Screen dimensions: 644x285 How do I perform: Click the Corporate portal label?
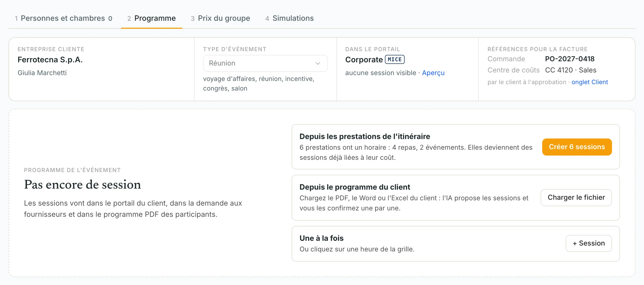(364, 60)
